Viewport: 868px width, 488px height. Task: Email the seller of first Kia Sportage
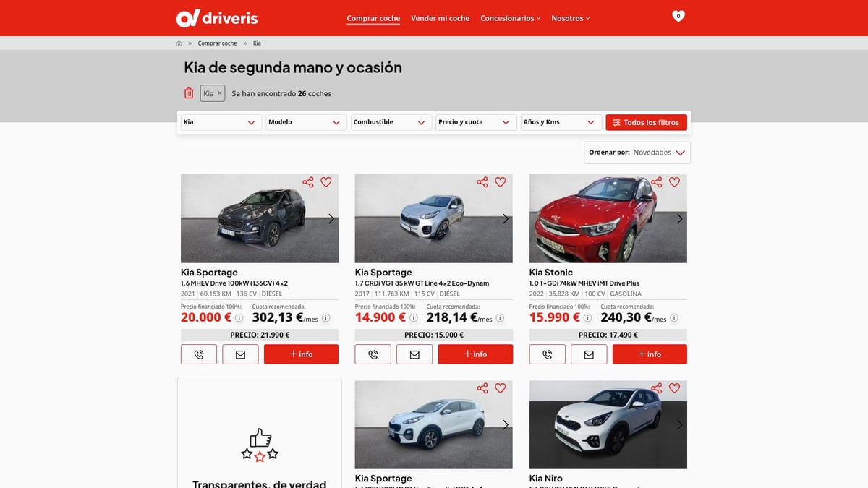[x=240, y=354]
